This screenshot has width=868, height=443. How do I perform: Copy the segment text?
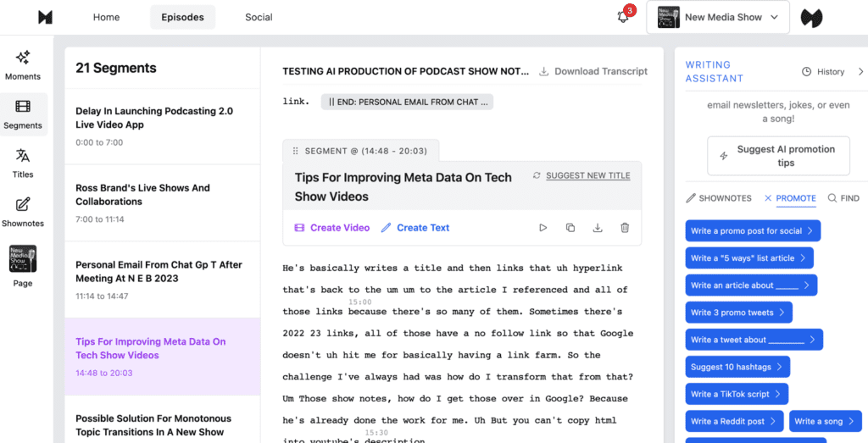click(x=570, y=227)
